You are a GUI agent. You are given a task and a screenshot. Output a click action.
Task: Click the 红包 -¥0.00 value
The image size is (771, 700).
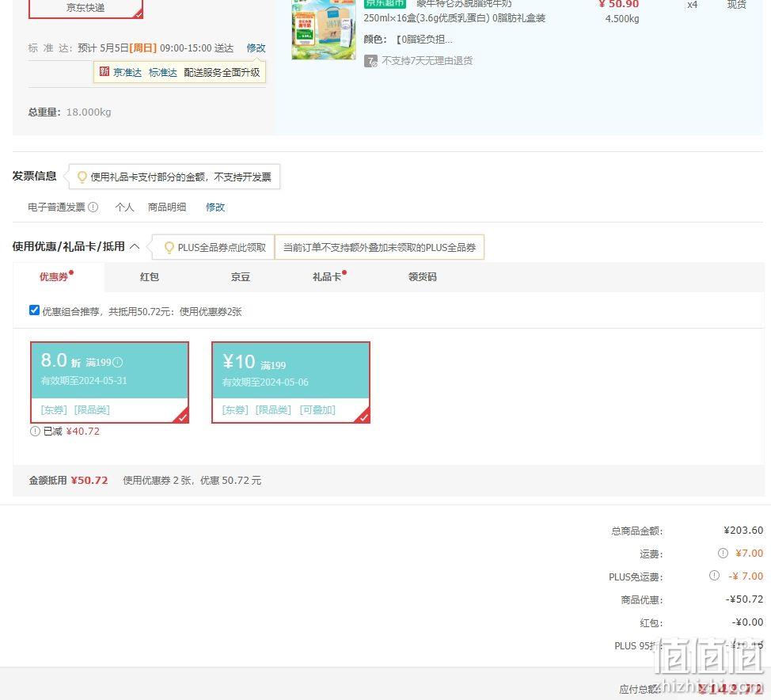[747, 622]
